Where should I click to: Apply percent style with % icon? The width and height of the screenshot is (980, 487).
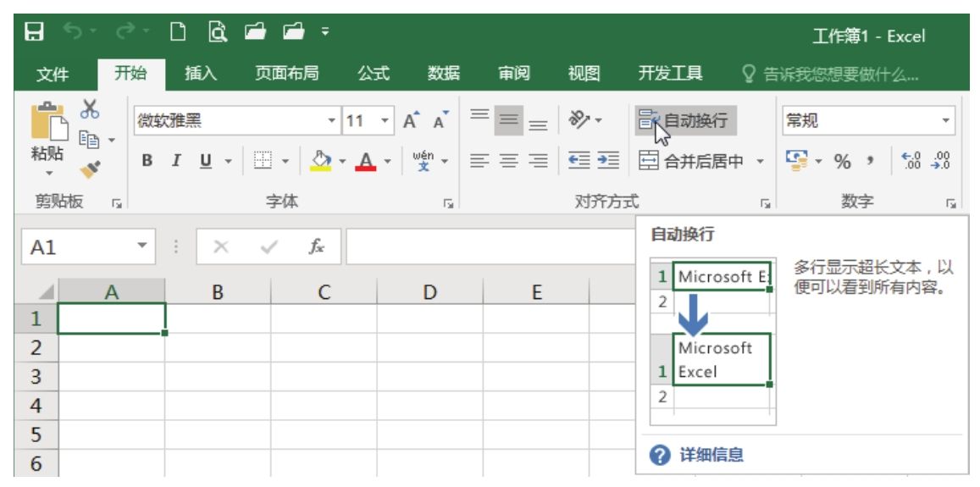pyautogui.click(x=842, y=161)
